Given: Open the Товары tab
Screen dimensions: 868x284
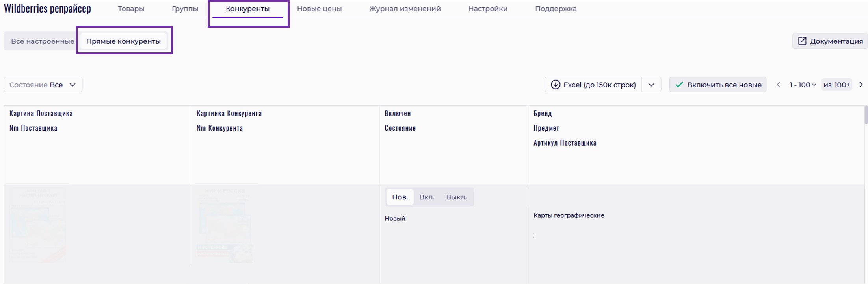Looking at the screenshot, I should pyautogui.click(x=131, y=9).
